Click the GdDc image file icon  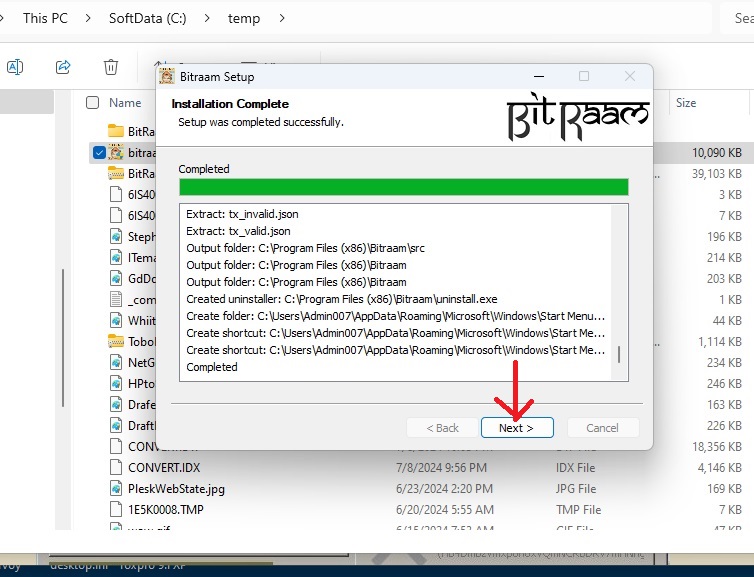pyautogui.click(x=116, y=278)
